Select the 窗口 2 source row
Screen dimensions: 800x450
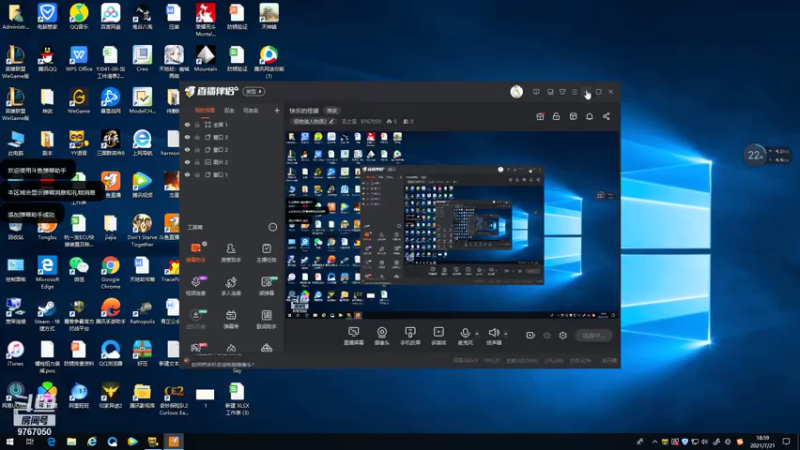pos(232,149)
